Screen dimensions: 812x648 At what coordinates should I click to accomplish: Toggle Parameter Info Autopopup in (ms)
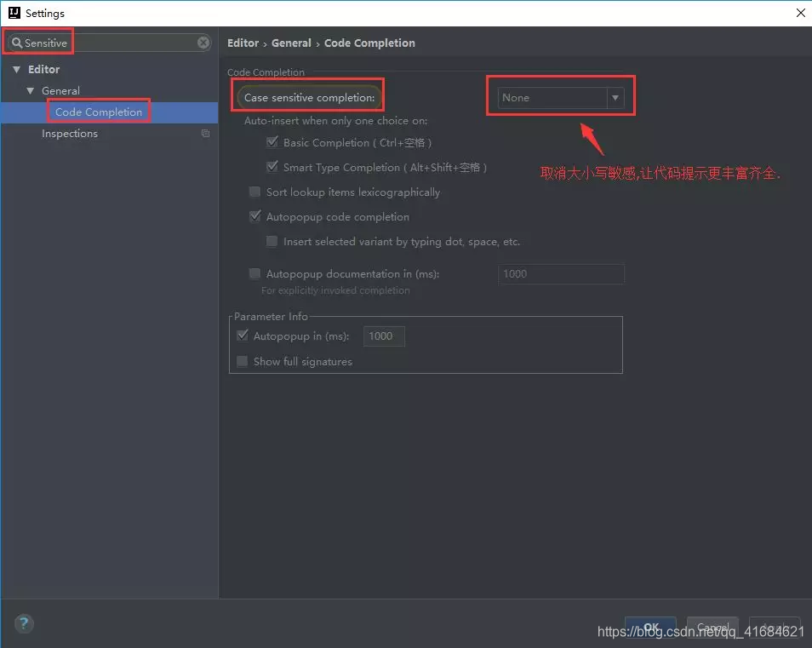[x=242, y=335]
